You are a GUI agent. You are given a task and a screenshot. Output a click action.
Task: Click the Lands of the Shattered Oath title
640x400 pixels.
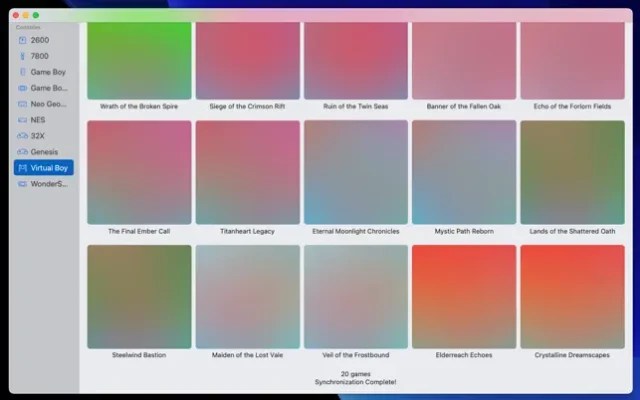pyautogui.click(x=572, y=231)
